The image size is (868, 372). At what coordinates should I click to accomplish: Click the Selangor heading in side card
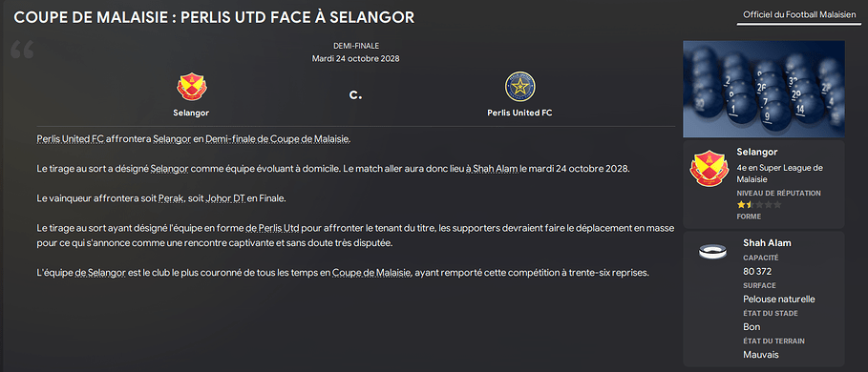[756, 152]
